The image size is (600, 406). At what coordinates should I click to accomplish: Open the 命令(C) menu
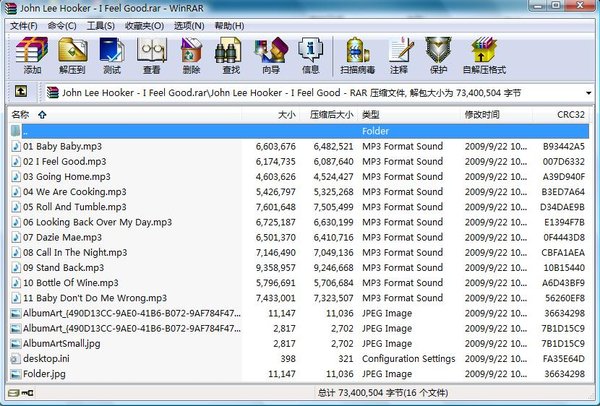pyautogui.click(x=62, y=26)
